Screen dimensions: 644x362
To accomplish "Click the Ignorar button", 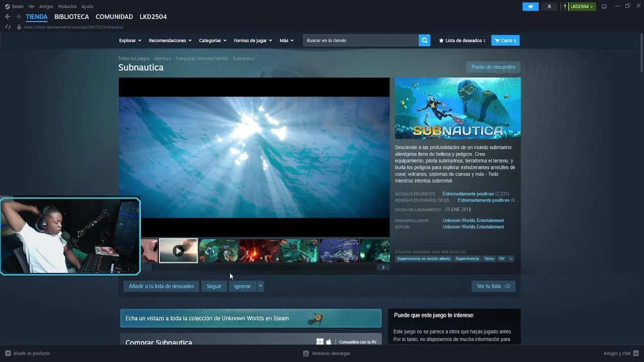I will point(243,286).
